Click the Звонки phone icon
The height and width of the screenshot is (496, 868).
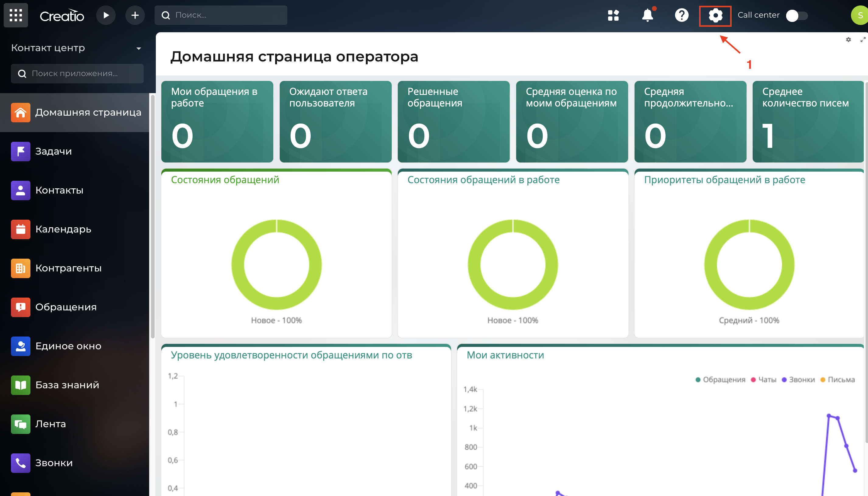[x=20, y=463]
